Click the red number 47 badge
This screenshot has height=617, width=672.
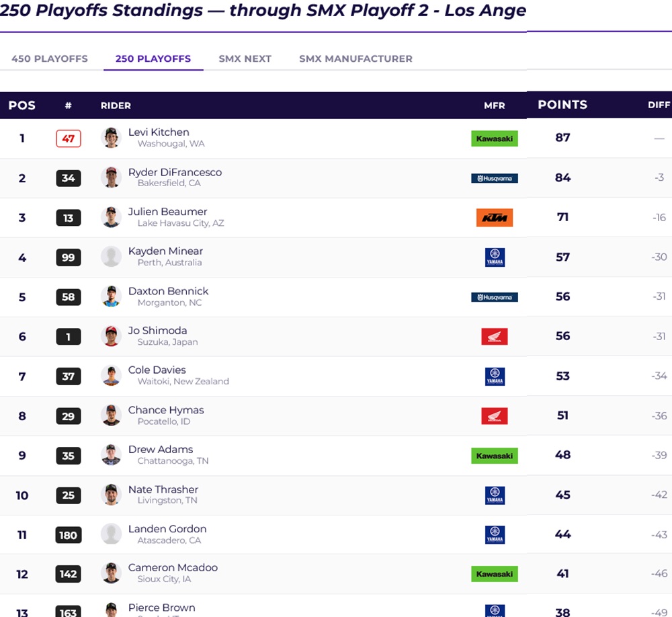(68, 138)
